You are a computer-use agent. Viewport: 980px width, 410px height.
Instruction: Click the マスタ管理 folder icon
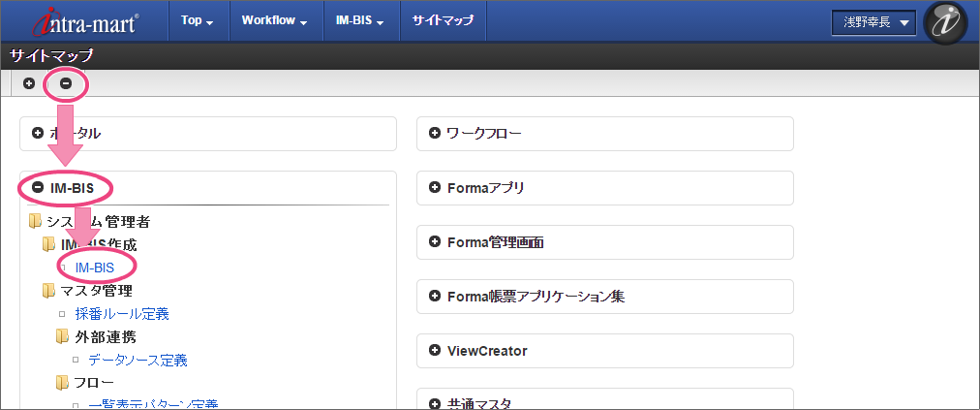49,290
